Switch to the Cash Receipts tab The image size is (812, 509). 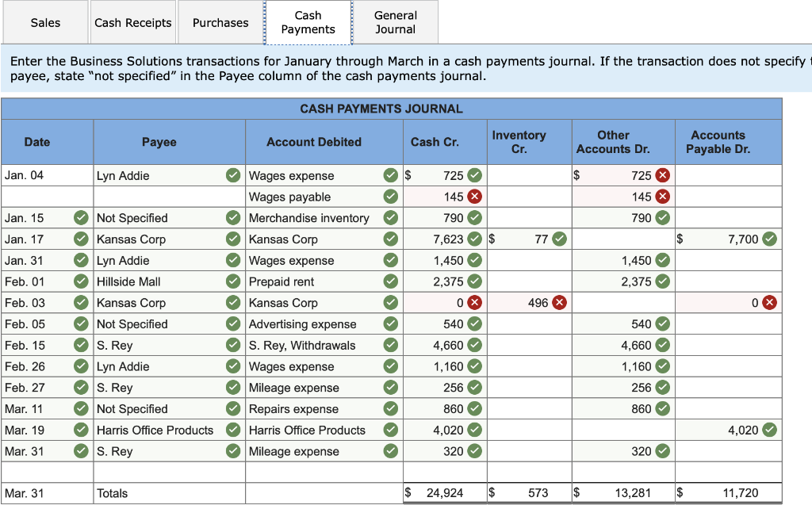tap(132, 23)
